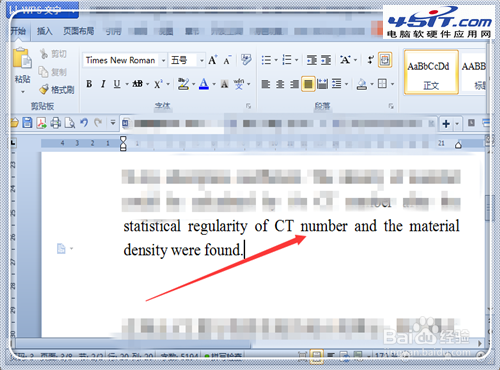Toggle Bold formatting
The height and width of the screenshot is (370, 500).
pyautogui.click(x=89, y=84)
